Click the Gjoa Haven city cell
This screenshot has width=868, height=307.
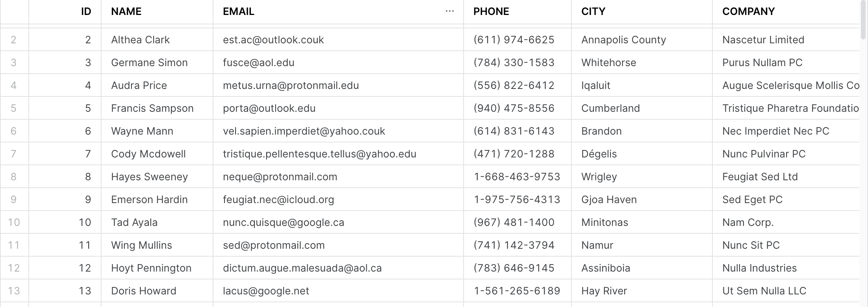pyautogui.click(x=642, y=200)
